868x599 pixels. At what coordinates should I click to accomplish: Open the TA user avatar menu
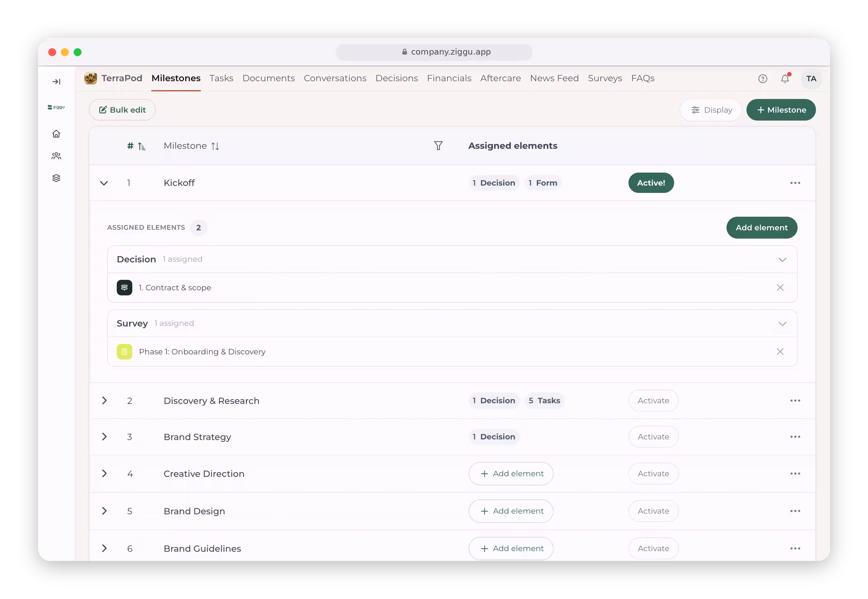click(811, 78)
